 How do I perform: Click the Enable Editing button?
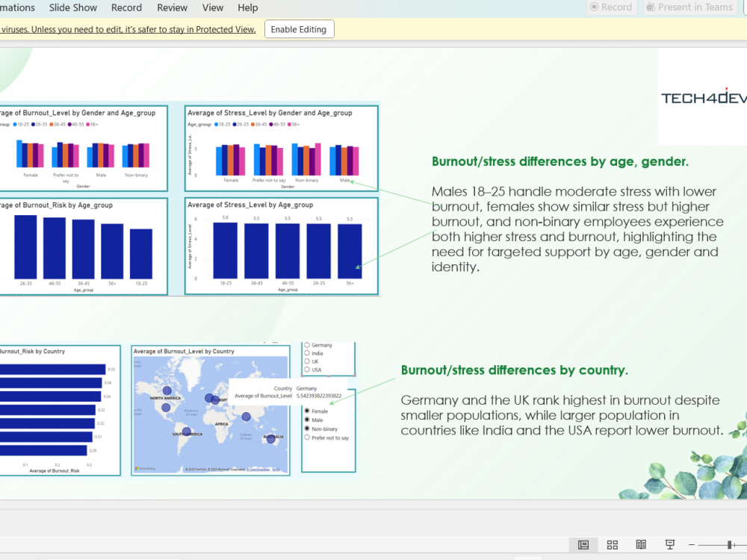pyautogui.click(x=300, y=29)
